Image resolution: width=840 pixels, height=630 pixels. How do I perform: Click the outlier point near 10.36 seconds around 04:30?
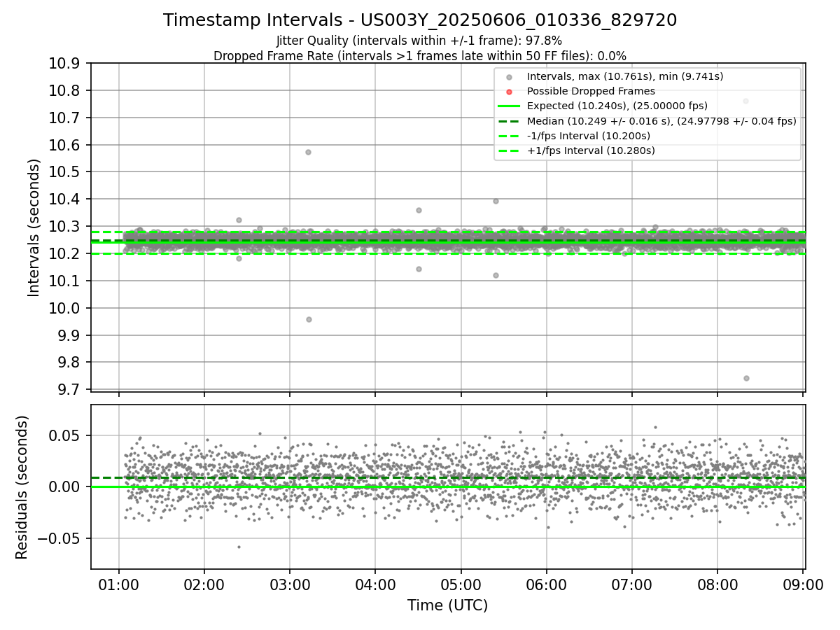pos(419,210)
